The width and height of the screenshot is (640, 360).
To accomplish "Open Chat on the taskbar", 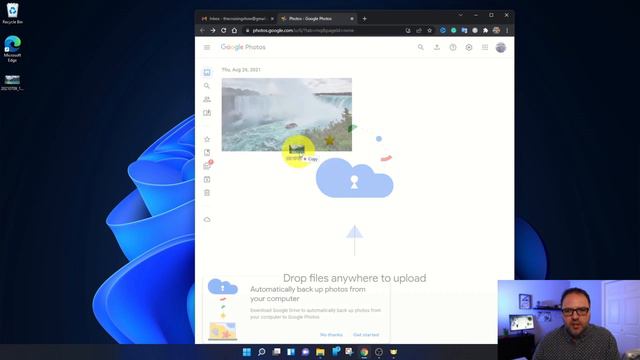I will pos(305,352).
